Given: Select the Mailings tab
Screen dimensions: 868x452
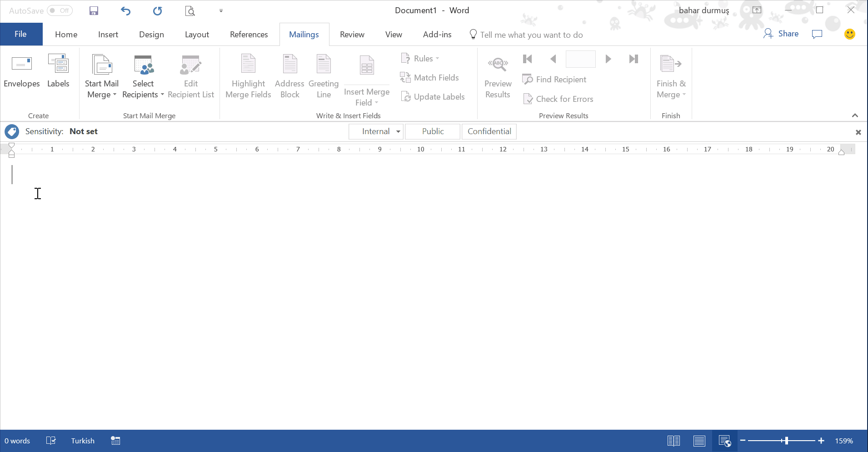Looking at the screenshot, I should click(304, 35).
